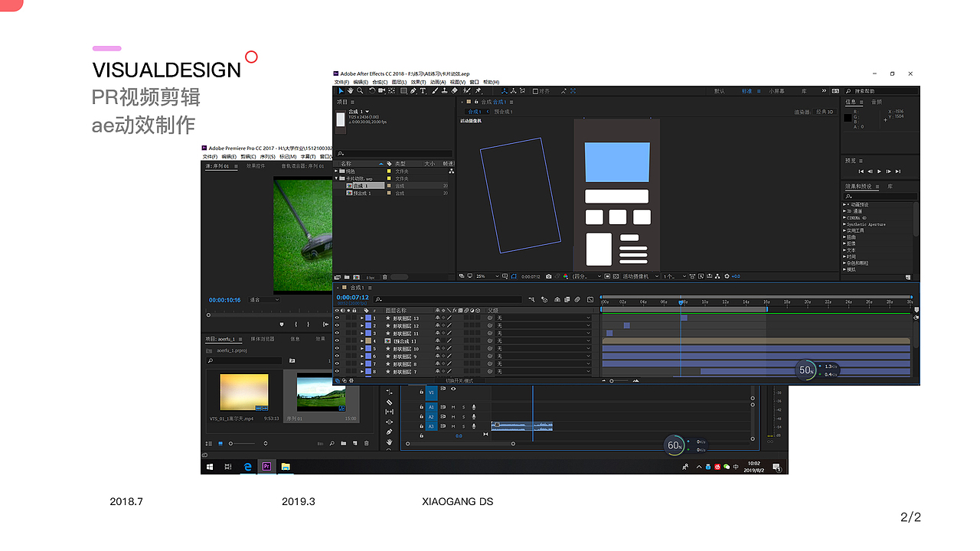
Task: Click the delete trash icon in AE Project panel
Action: pyautogui.click(x=384, y=277)
